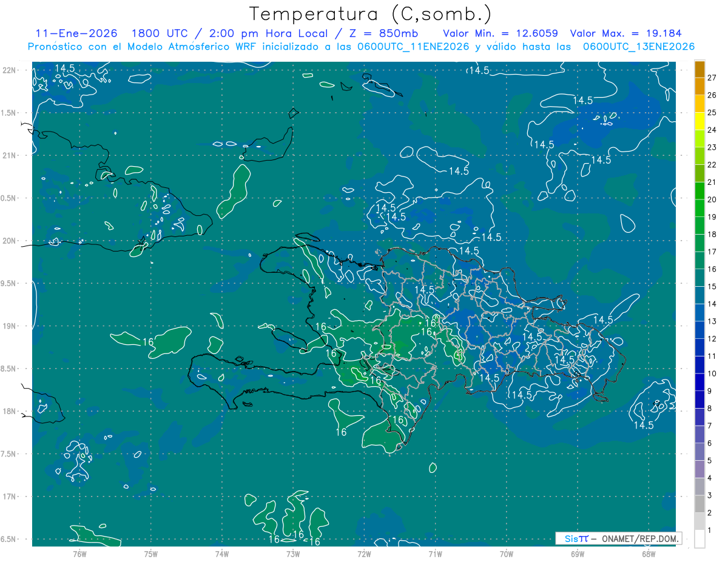Pick the teal colorbar segment between 15 and 16
This screenshot has height=562, width=728.
point(699,278)
